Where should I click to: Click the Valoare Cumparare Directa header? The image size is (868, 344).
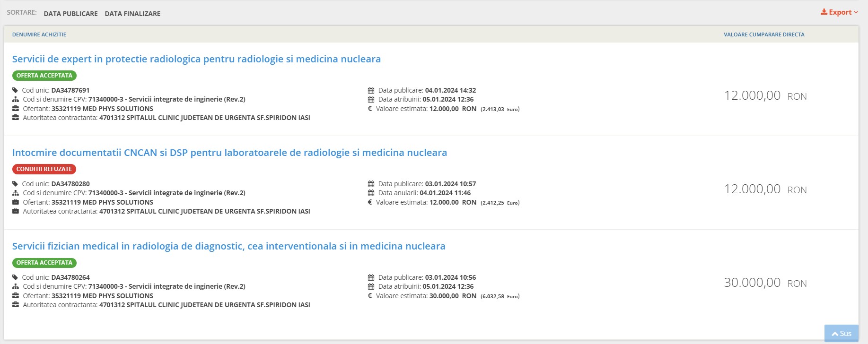pos(764,34)
